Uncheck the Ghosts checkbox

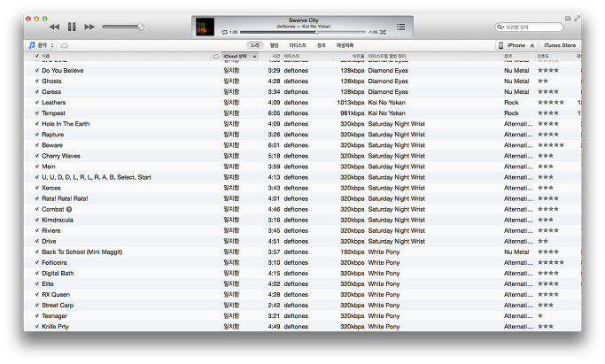[37, 81]
